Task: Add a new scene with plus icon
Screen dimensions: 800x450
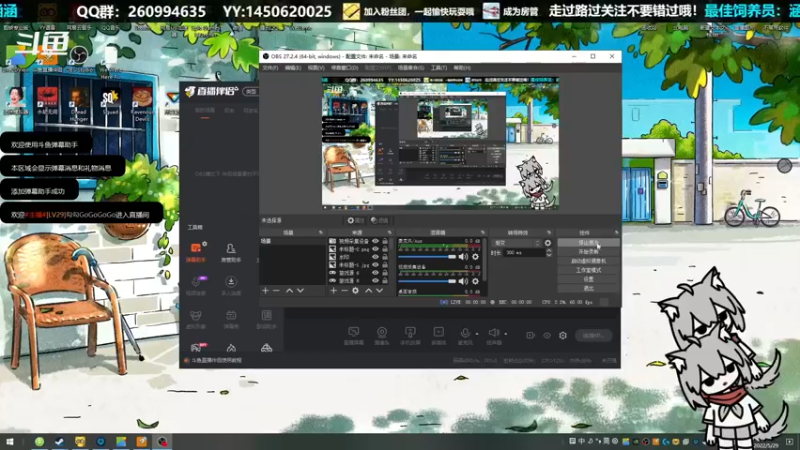Action: tap(265, 290)
